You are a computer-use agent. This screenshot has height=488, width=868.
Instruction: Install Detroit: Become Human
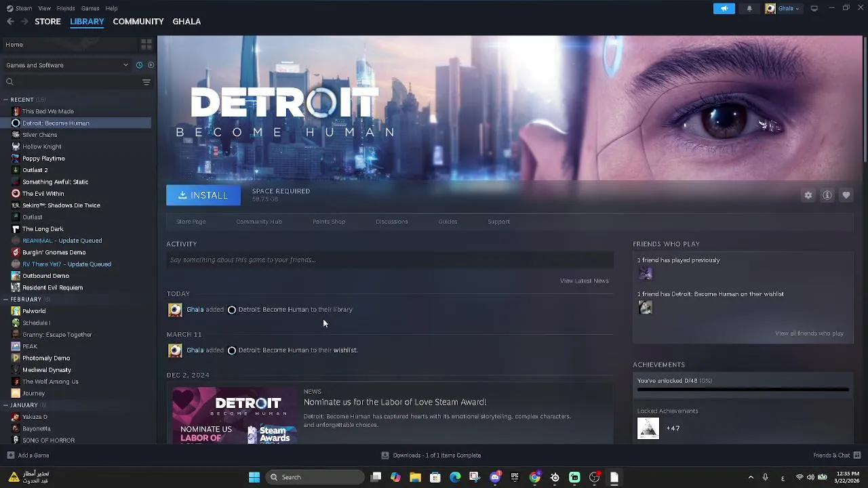click(203, 195)
